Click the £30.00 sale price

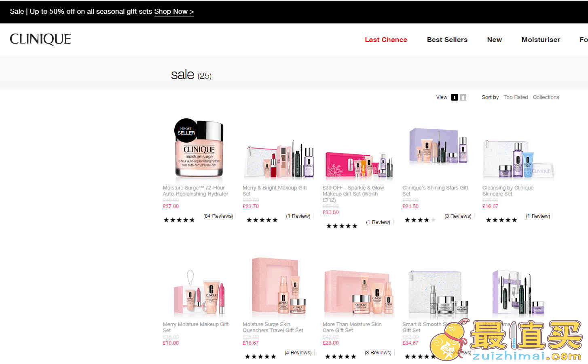[x=331, y=213]
